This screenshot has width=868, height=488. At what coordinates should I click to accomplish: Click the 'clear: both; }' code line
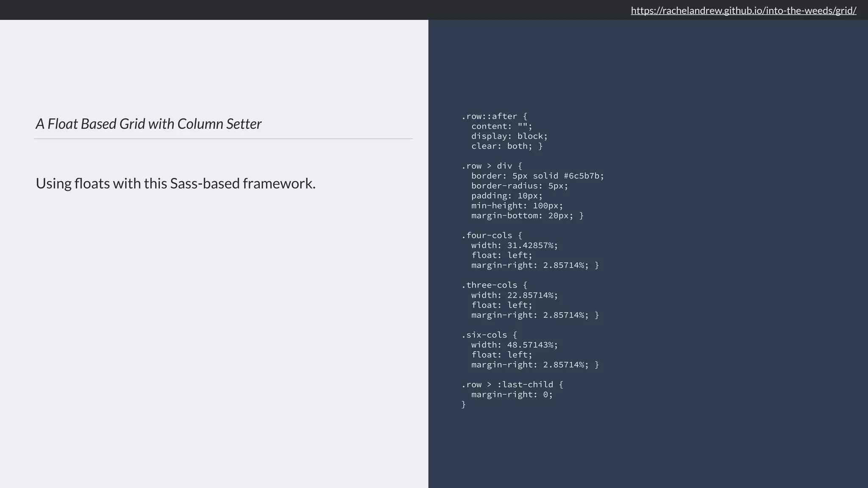tap(507, 146)
